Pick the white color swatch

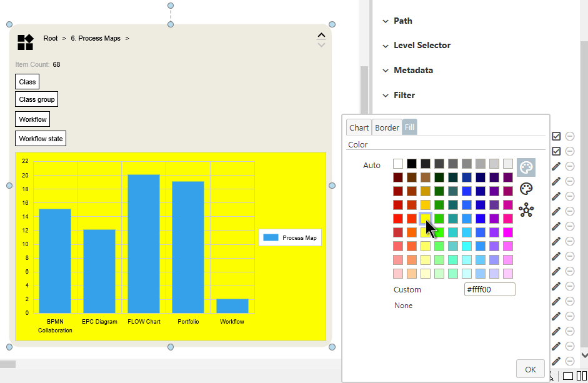398,164
